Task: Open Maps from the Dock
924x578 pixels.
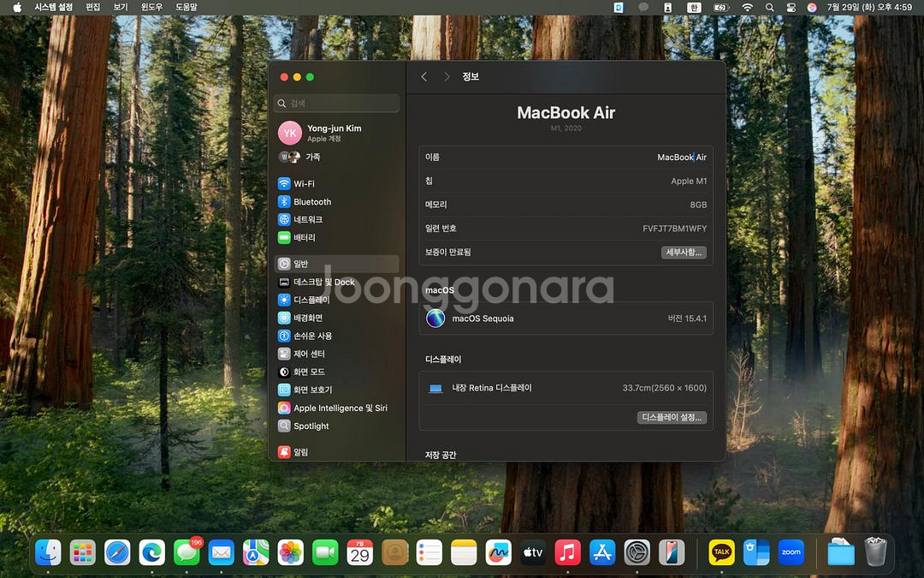Action: [256, 552]
